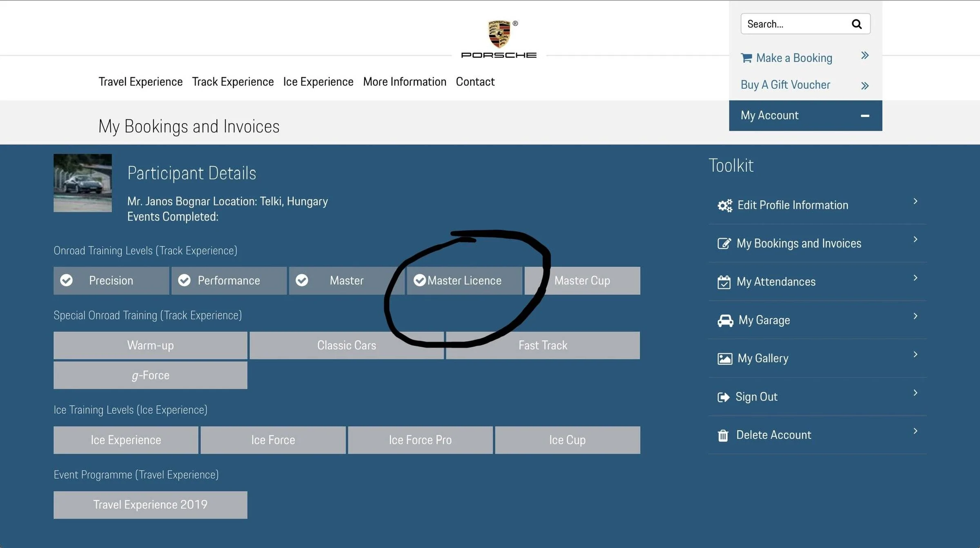Collapse My Account with the minus icon

click(865, 116)
